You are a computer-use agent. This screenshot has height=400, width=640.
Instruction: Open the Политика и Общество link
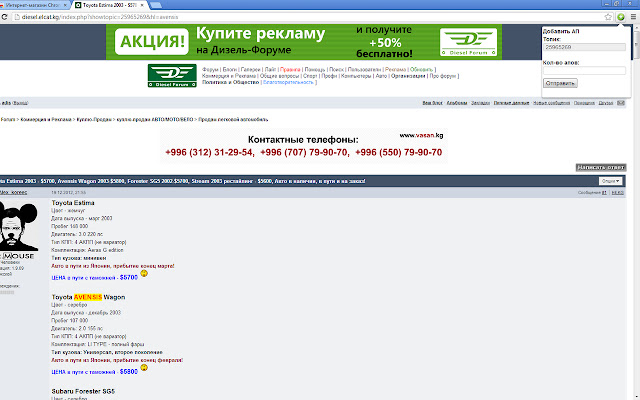(x=231, y=82)
